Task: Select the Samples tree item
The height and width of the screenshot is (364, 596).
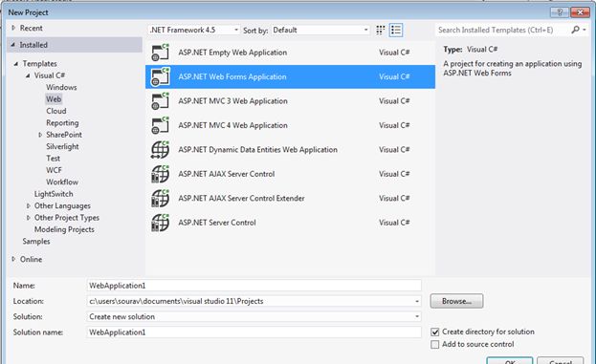Action: point(36,242)
